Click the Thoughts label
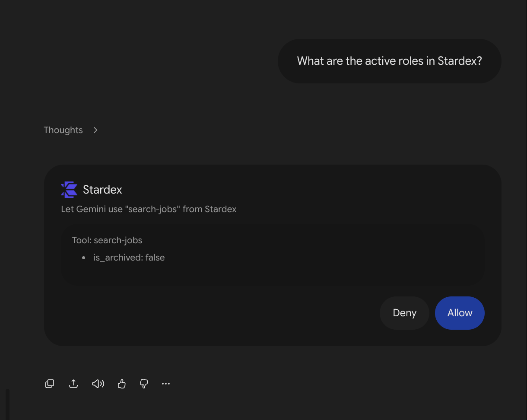This screenshot has height=420, width=527. click(x=63, y=130)
